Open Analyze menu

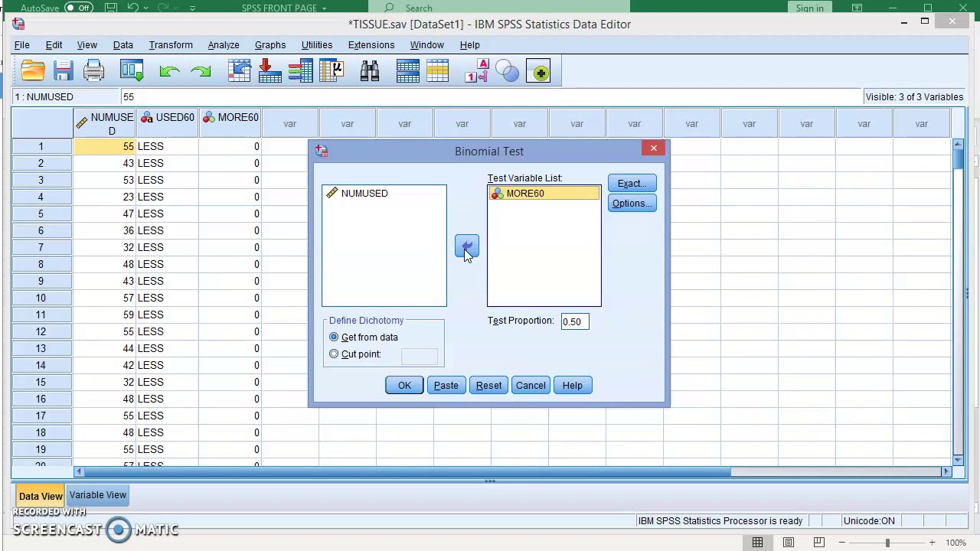pos(224,45)
